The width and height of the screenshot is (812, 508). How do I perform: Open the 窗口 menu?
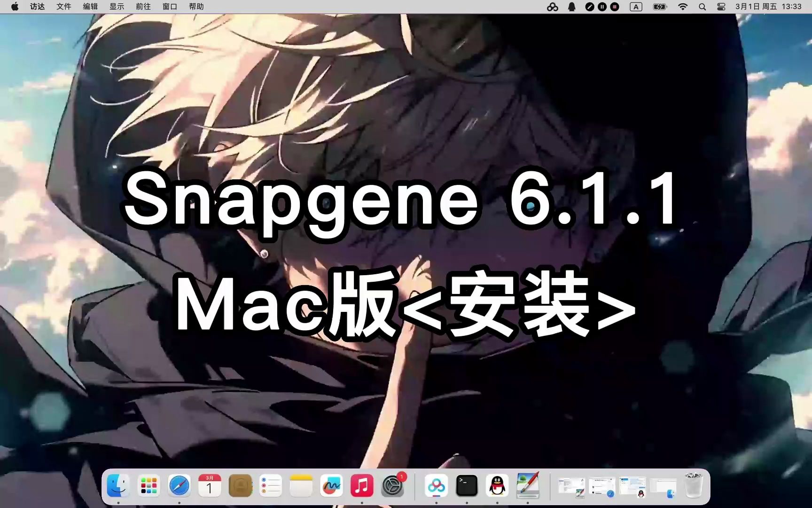[170, 7]
